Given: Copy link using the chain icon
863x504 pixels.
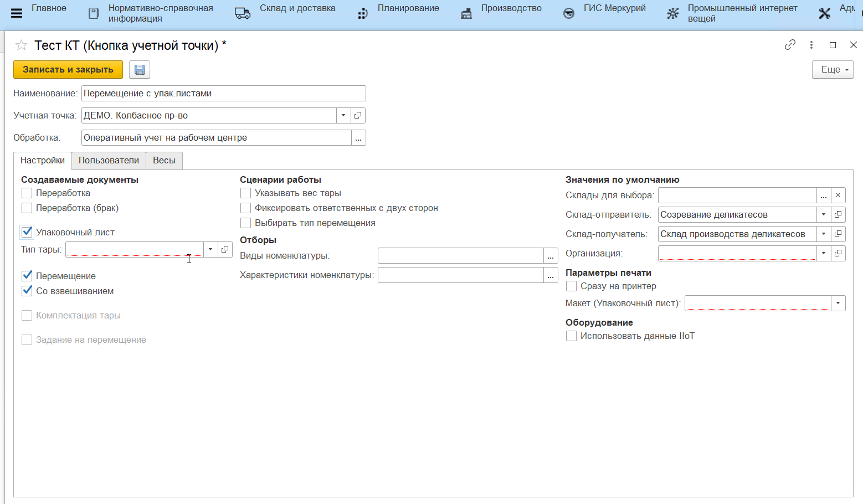Looking at the screenshot, I should point(790,45).
